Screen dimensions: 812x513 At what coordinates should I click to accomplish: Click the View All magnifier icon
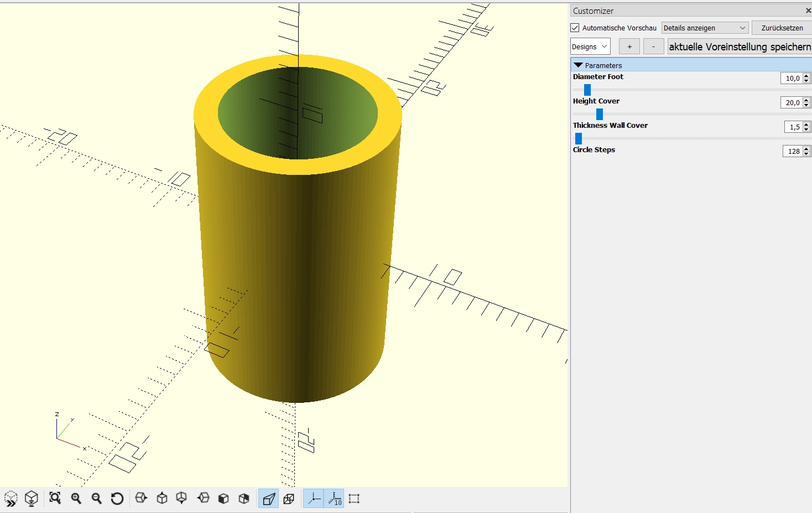point(55,498)
